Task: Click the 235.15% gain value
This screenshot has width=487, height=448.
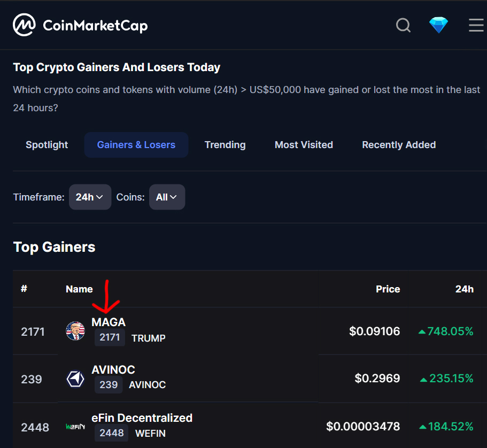Action: pyautogui.click(x=446, y=379)
